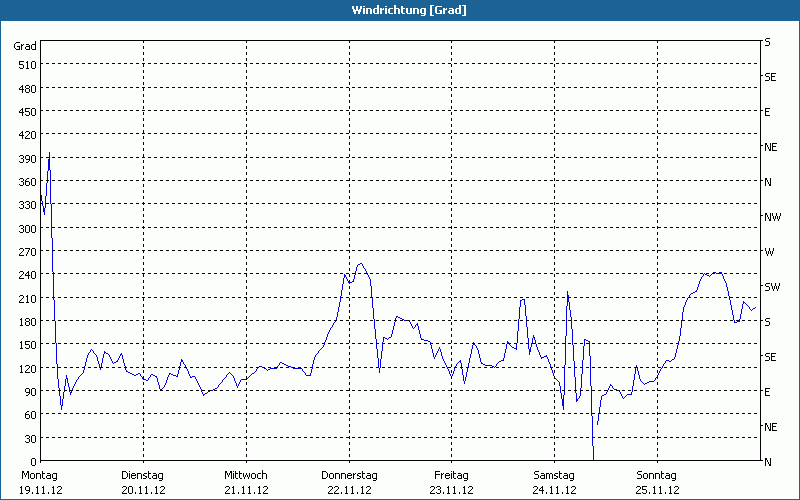Click the 420 value on the left axis
This screenshot has height=500, width=800.
point(28,135)
